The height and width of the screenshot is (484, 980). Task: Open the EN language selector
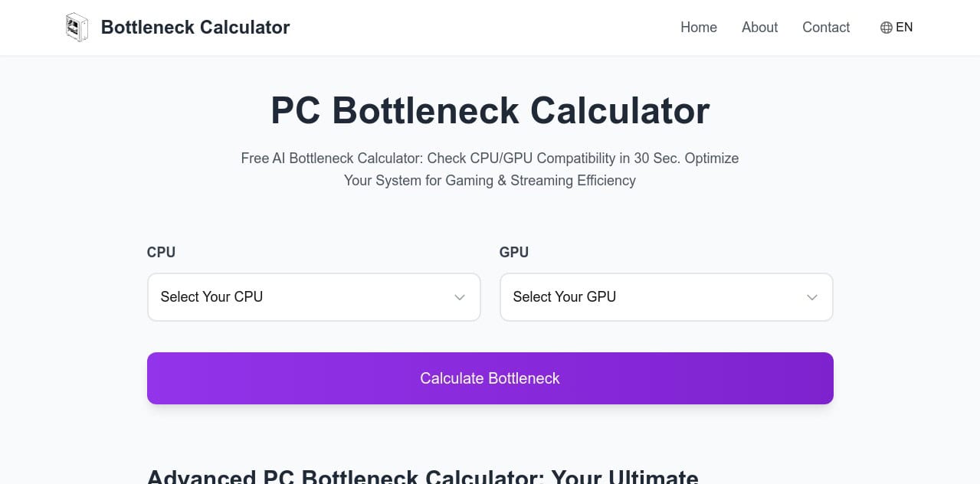[896, 28]
